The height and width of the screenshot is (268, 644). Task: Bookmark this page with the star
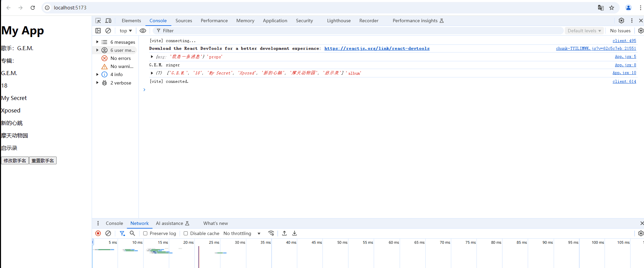click(x=612, y=8)
